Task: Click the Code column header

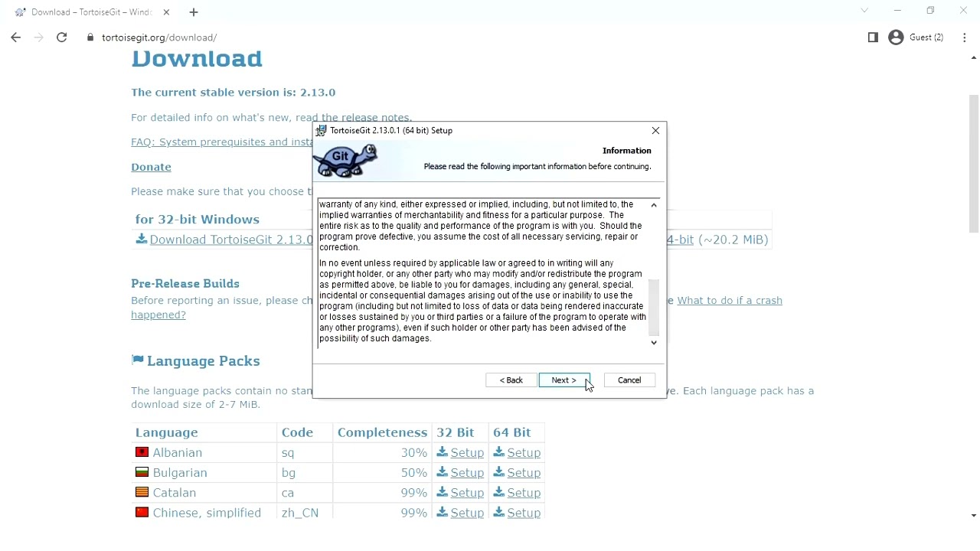Action: pos(298,433)
